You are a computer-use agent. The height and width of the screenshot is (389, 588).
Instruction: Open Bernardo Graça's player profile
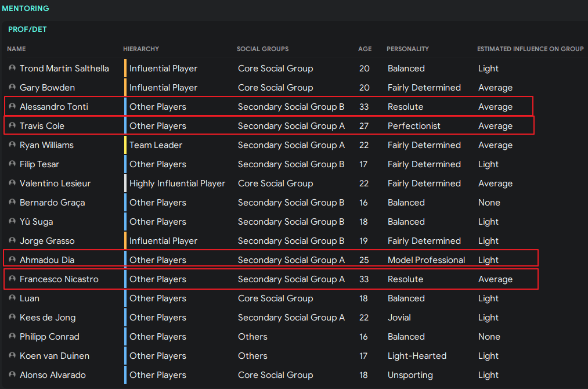pyautogui.click(x=52, y=202)
